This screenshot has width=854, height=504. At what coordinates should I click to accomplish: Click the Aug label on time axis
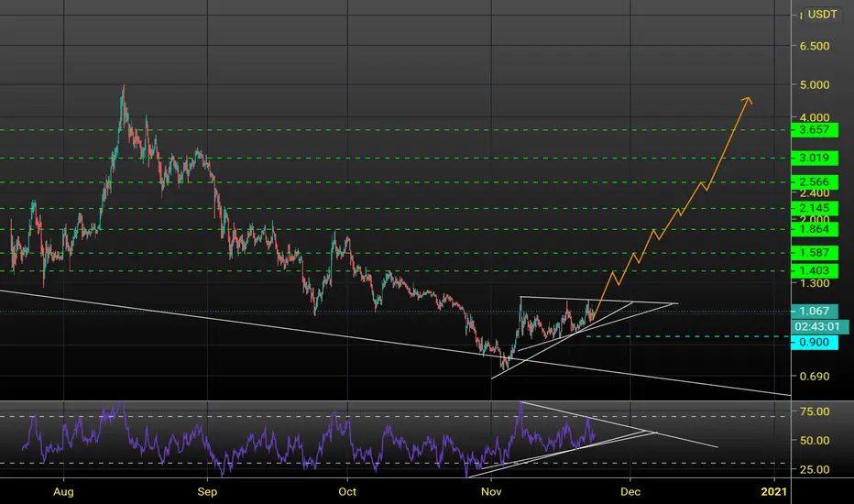pos(64,492)
